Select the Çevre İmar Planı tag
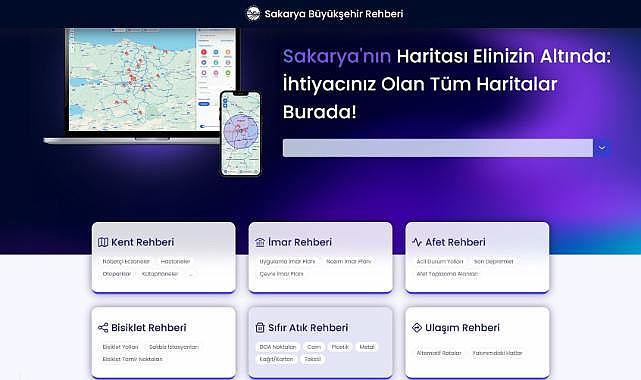The height and width of the screenshot is (380, 641). coord(282,274)
